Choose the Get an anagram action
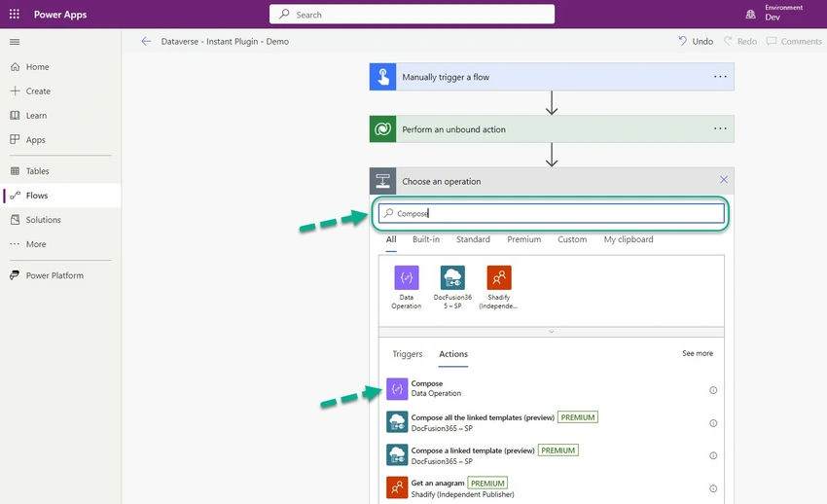This screenshot has height=504, width=827. pyautogui.click(x=551, y=488)
